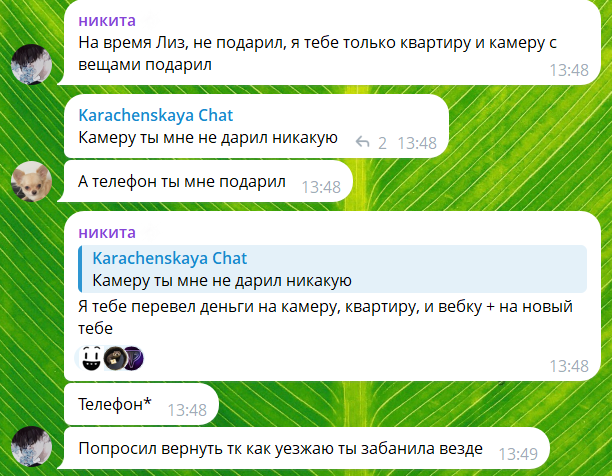Open никита's name in the top message
This screenshot has width=612, height=476.
(107, 20)
